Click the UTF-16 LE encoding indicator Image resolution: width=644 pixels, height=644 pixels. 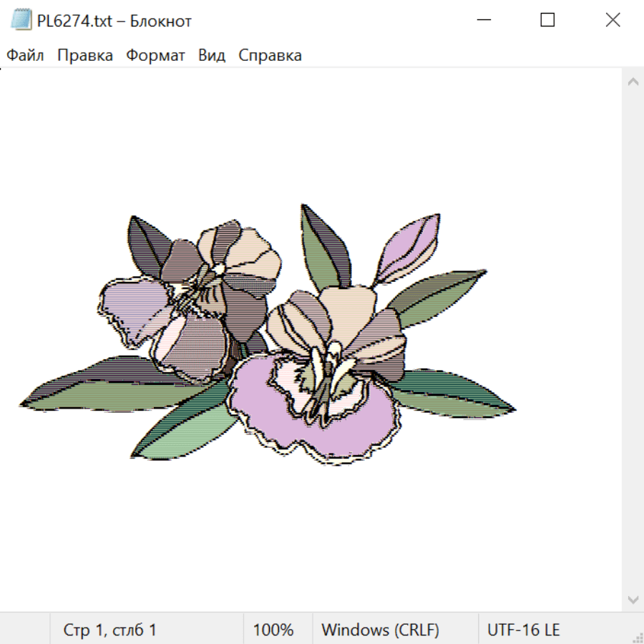(523, 630)
